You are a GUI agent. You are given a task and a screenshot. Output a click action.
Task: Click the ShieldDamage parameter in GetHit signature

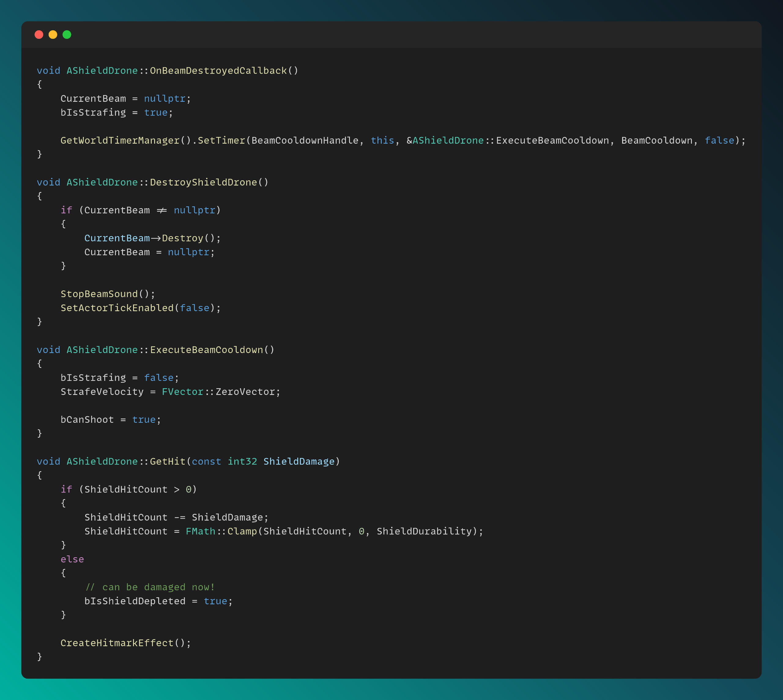[299, 462]
